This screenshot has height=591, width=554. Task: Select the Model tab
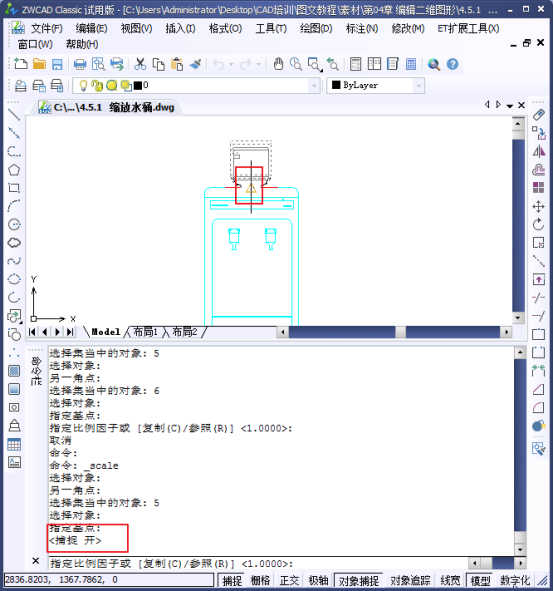pos(106,332)
